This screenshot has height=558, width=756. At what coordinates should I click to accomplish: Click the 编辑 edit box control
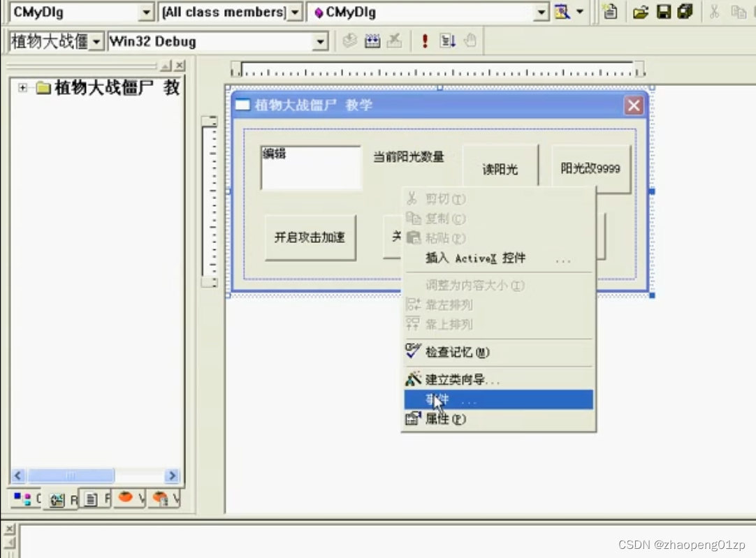[x=311, y=168]
